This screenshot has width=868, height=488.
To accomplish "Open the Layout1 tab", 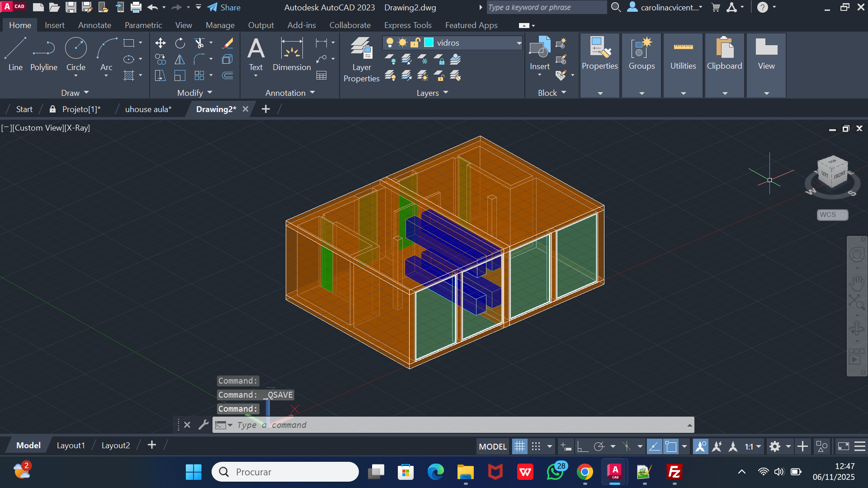I will 71,446.
